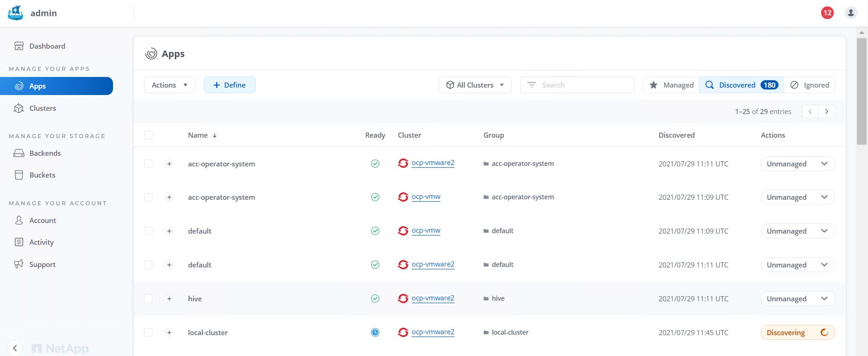
Task: Select checkbox for hive row
Action: 148,299
